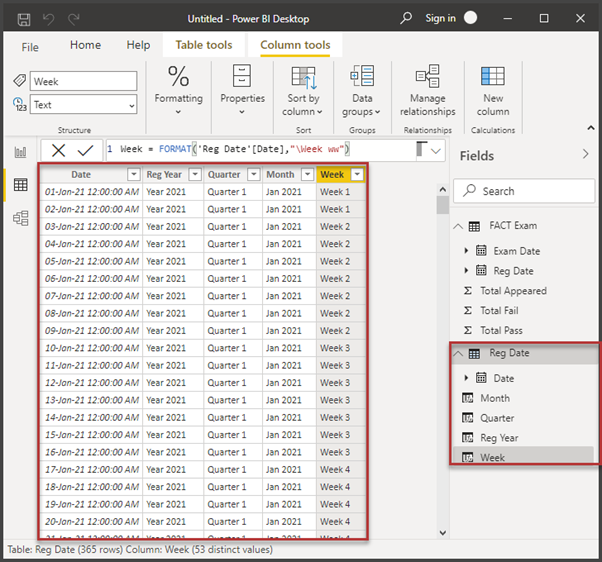Screen dimensions: 602x562
Task: Open the Month column filter dropdown
Action: [308, 175]
